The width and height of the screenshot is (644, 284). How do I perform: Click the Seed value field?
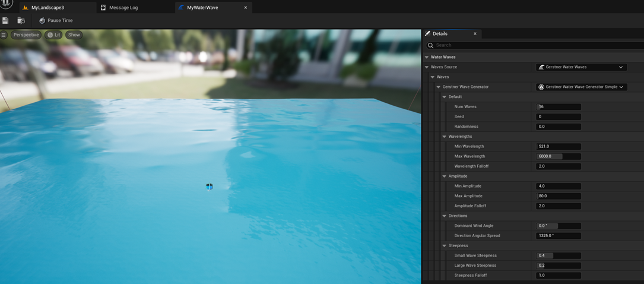tap(559, 116)
